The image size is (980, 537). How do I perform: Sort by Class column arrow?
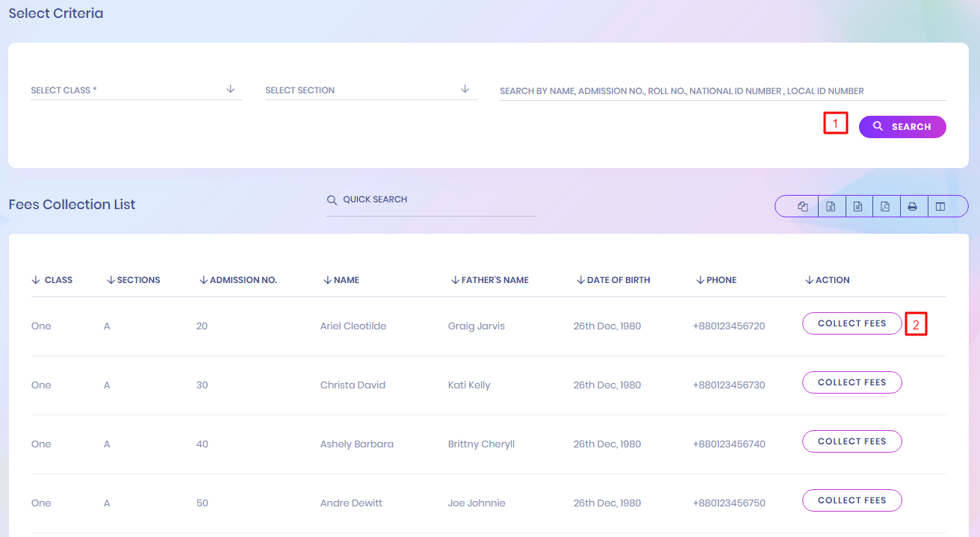[36, 280]
